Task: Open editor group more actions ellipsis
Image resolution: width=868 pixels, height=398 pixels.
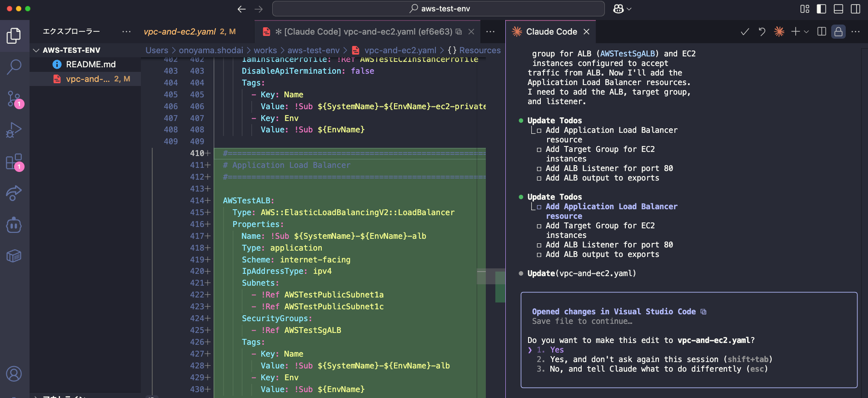Action: (x=490, y=32)
